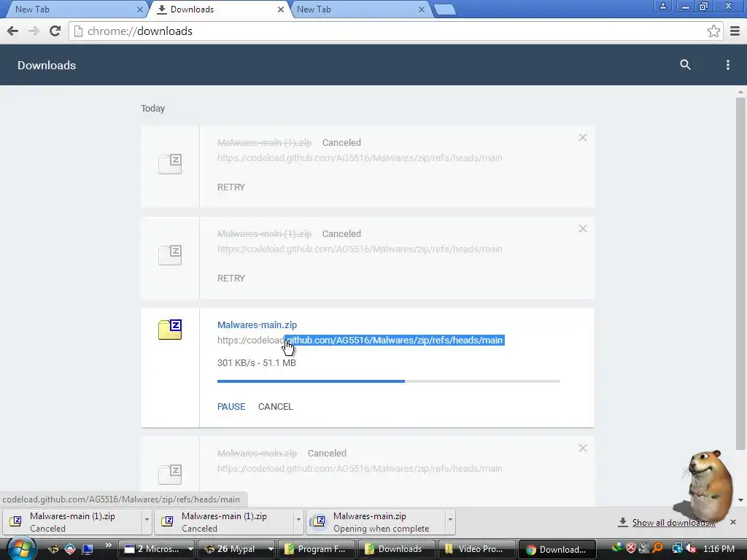
Task: Click the Today date heading
Action: pyautogui.click(x=153, y=108)
